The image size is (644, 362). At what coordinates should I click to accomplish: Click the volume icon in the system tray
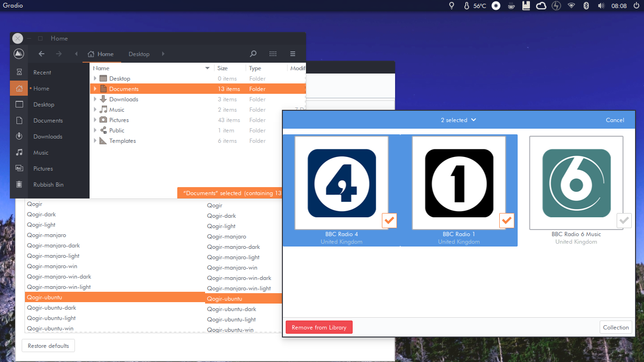(601, 6)
